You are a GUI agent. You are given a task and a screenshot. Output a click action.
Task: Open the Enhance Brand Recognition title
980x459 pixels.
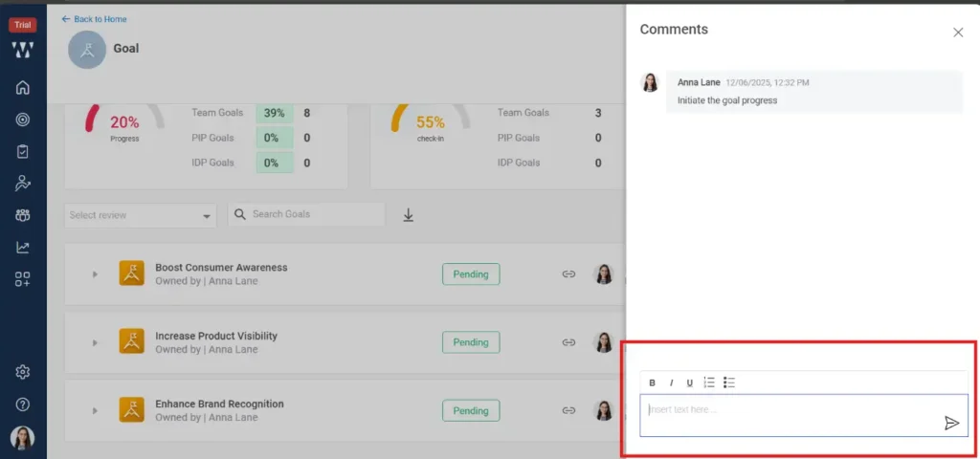pyautogui.click(x=219, y=404)
